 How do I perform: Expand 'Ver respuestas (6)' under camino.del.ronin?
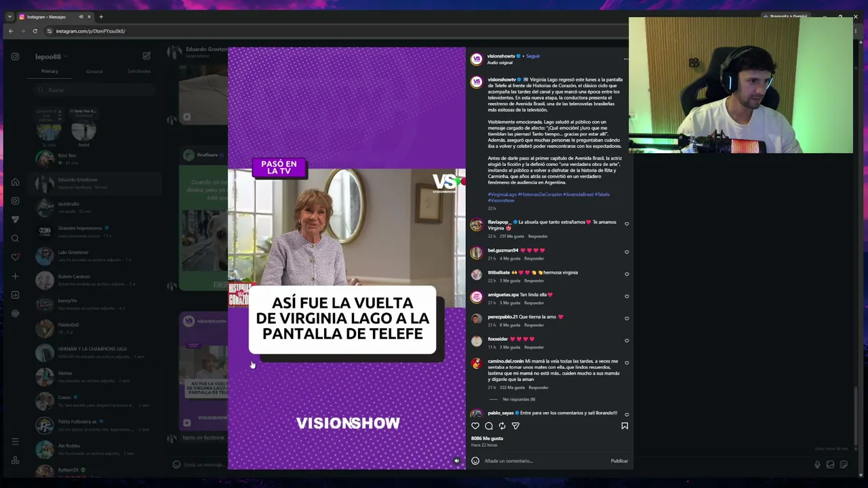519,399
